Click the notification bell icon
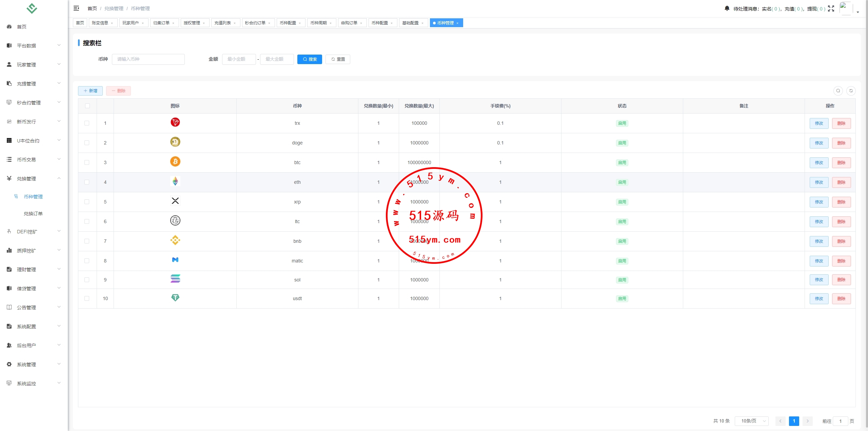This screenshot has height=431, width=868. click(727, 8)
